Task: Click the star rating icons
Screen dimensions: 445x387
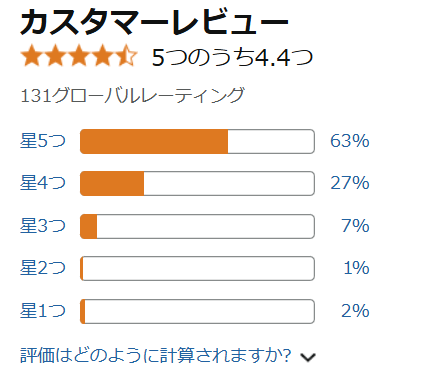Action: click(79, 56)
